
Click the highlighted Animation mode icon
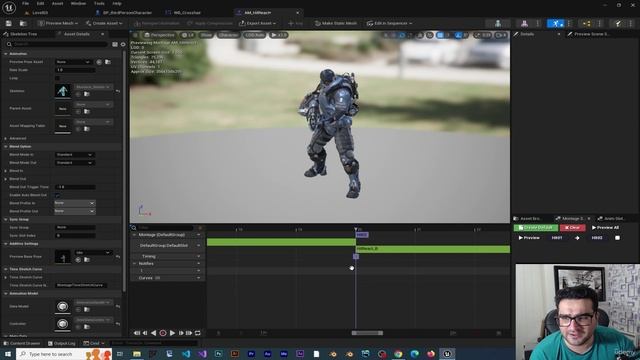[556, 23]
